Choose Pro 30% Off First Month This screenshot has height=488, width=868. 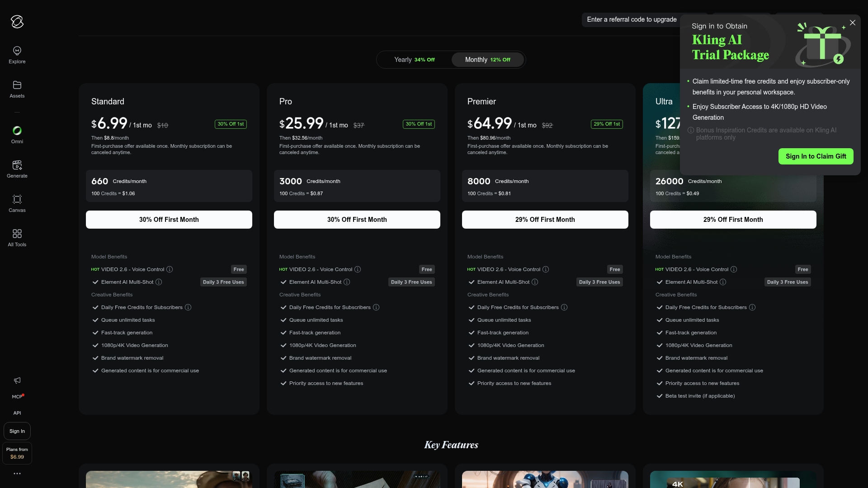pyautogui.click(x=357, y=220)
